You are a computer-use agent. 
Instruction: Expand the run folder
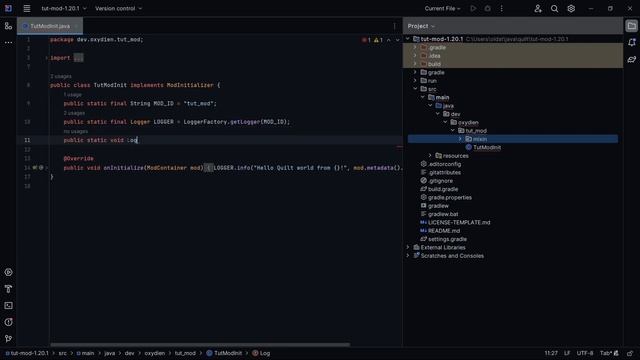415,81
